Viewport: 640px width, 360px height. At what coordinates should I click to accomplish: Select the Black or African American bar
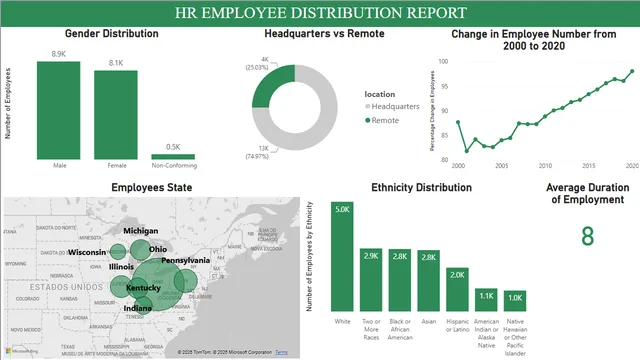tap(400, 280)
